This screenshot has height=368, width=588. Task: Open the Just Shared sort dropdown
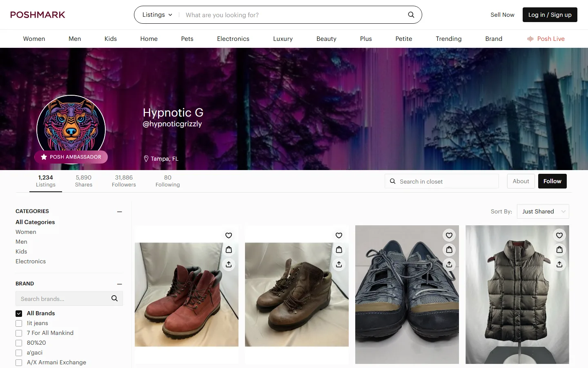543,211
